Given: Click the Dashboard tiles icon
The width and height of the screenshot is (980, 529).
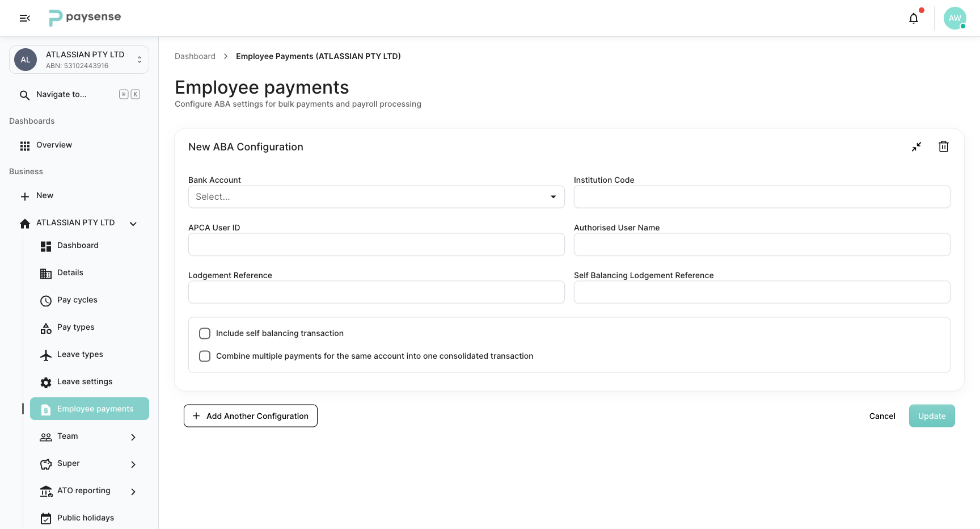Looking at the screenshot, I should (x=46, y=246).
